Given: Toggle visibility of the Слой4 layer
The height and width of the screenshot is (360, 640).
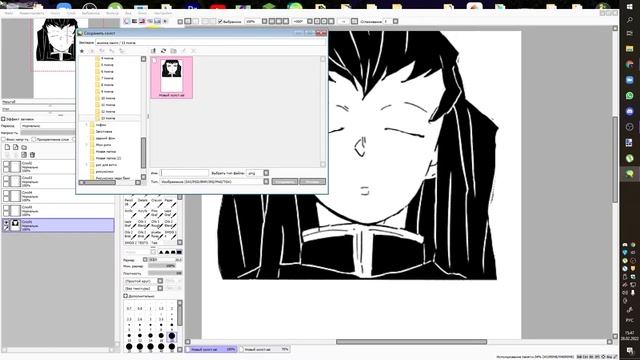Looking at the screenshot, I should (6, 193).
